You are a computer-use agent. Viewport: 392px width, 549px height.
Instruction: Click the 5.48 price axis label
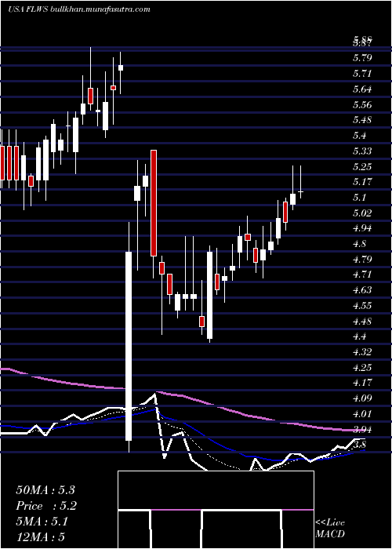pyautogui.click(x=362, y=120)
